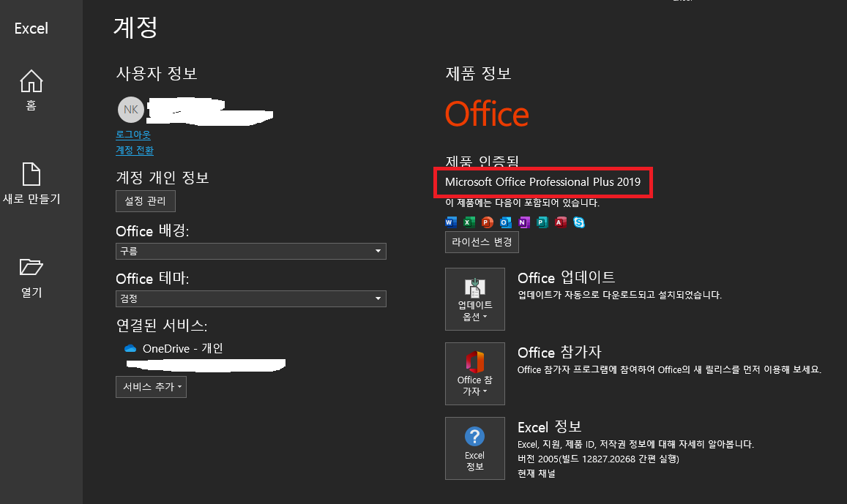This screenshot has height=504, width=847.
Task: Click the PowerPoint app icon
Action: point(488,222)
